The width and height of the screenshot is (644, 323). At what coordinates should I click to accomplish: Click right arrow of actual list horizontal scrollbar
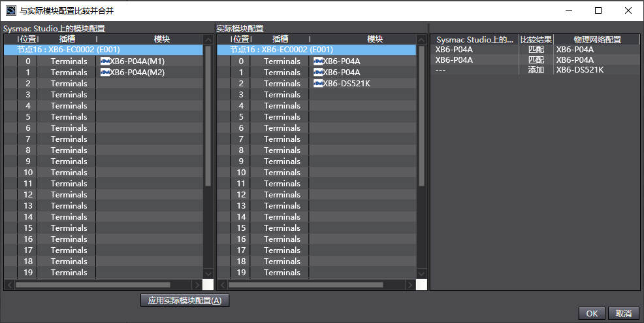point(410,285)
